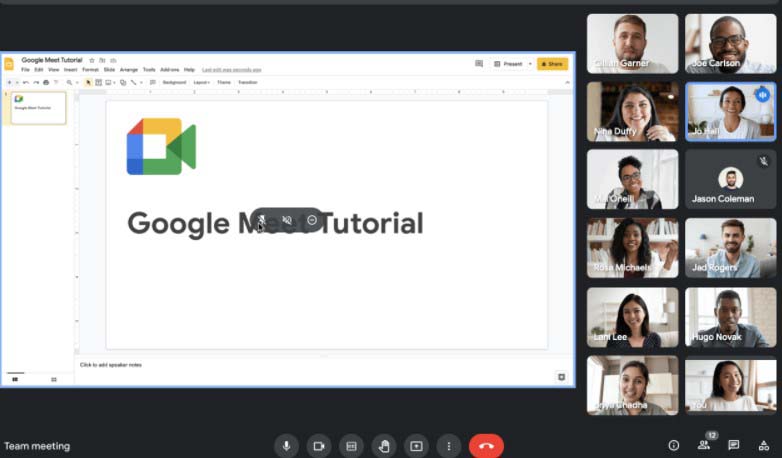Toggle the microphone button in call controls
Screen dimensions: 782x458
tap(287, 446)
